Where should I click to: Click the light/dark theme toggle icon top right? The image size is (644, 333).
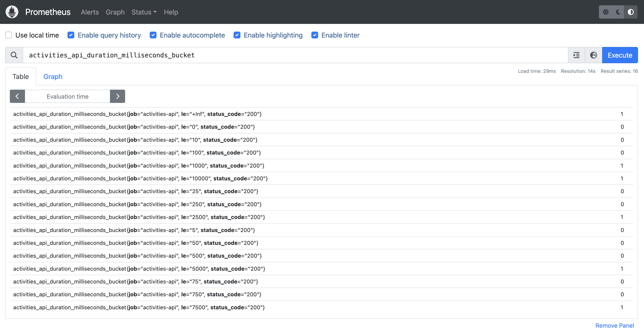tap(630, 12)
